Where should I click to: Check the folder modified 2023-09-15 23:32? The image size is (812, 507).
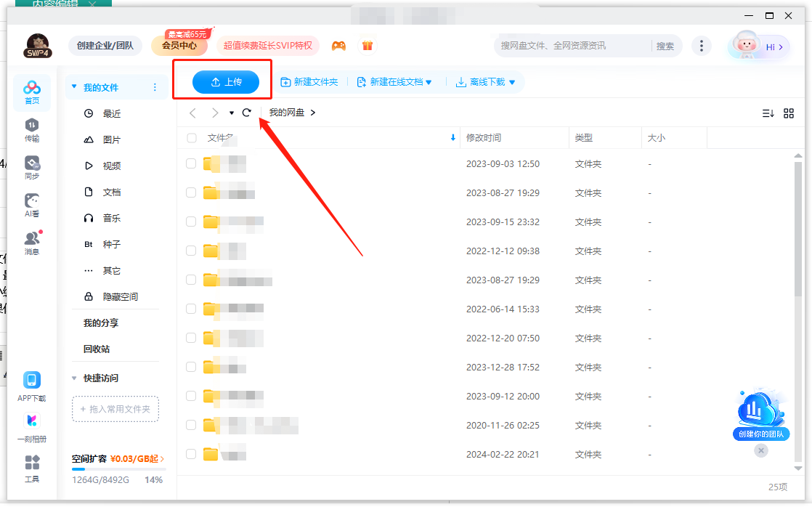191,222
